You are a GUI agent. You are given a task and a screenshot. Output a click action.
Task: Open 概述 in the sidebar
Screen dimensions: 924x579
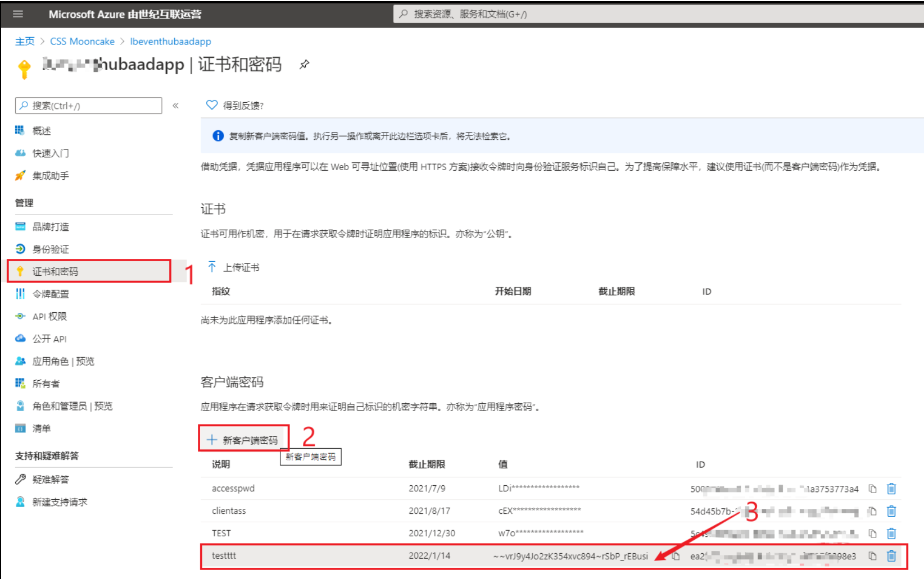41,131
